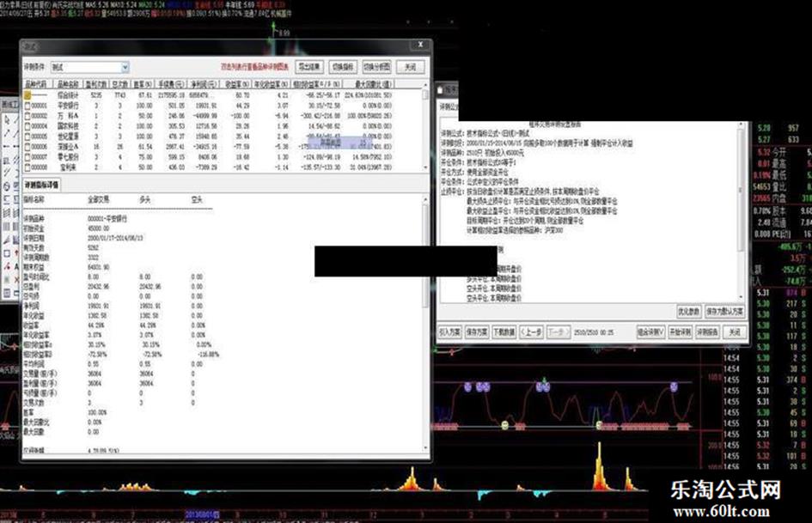Click the 切换分析图 button
This screenshot has height=523, width=812.
tap(377, 67)
